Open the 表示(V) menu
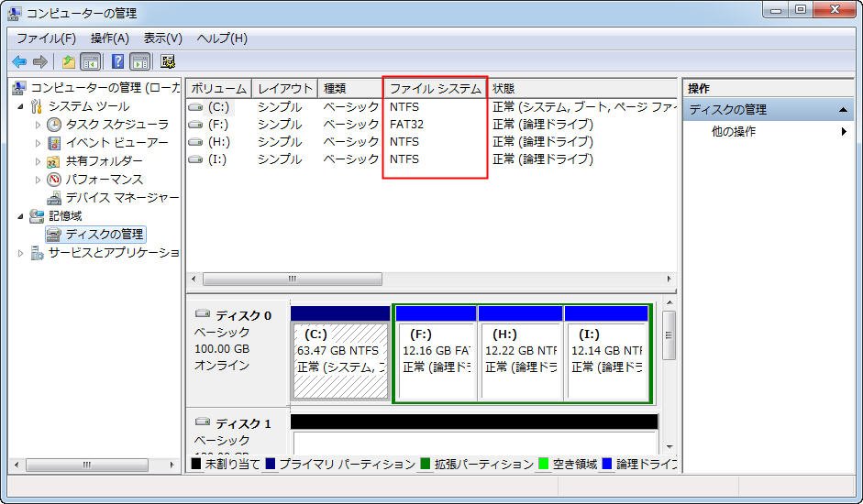The image size is (863, 504). 163,38
